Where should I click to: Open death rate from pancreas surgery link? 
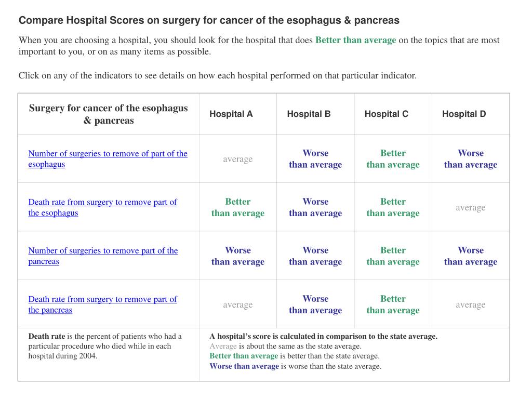102,304
